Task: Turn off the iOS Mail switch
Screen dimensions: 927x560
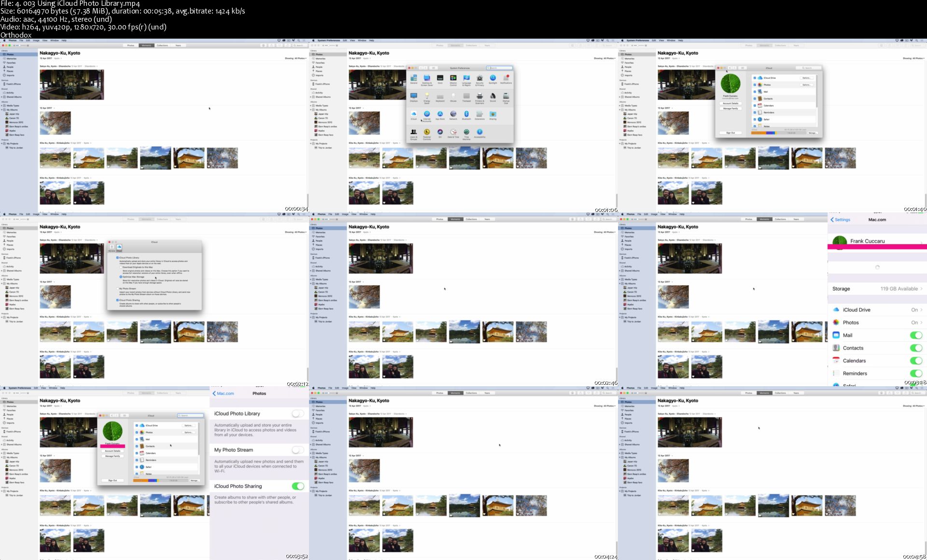Action: point(916,335)
